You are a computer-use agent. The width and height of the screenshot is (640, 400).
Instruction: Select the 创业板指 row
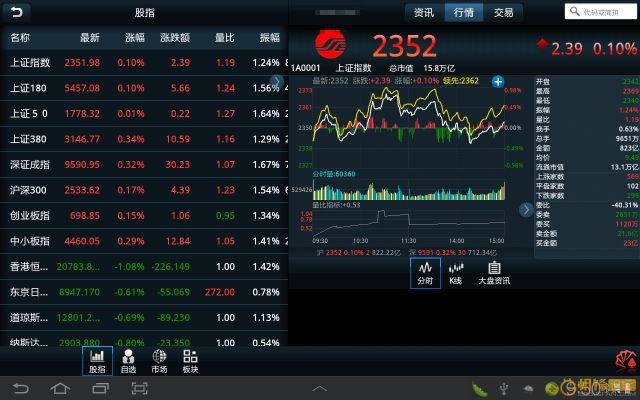coord(144,216)
